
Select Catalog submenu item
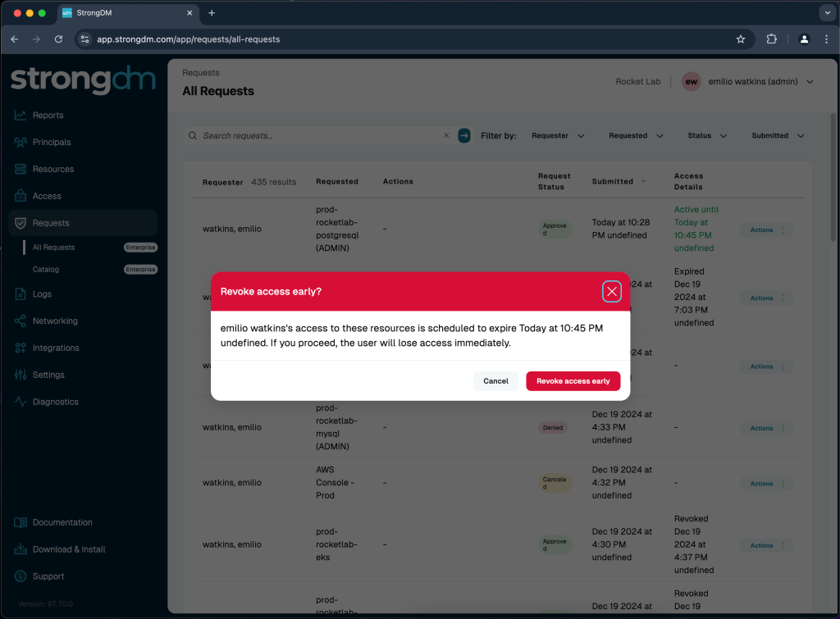coord(46,270)
